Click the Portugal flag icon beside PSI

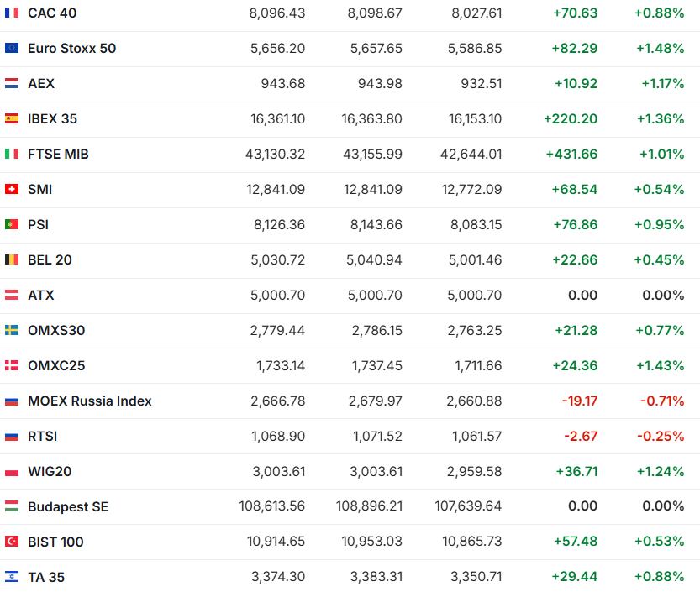coord(12,224)
